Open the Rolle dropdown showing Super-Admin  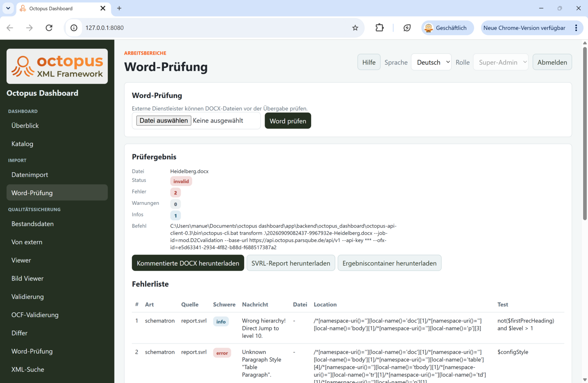(501, 62)
